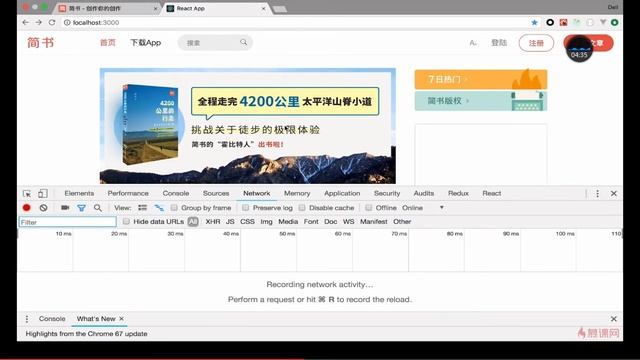Stop recording network log (red dot)
This screenshot has height=360, width=640.
tap(27, 208)
